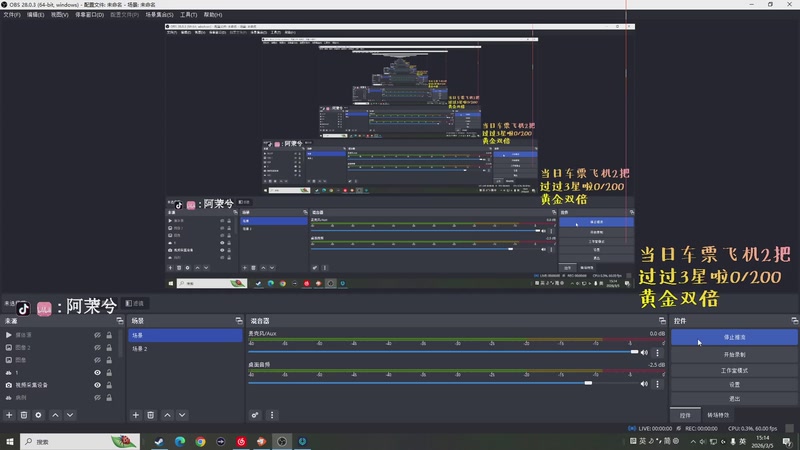Delete the selected source with the trash icon
The width and height of the screenshot is (800, 450).
(x=24, y=415)
